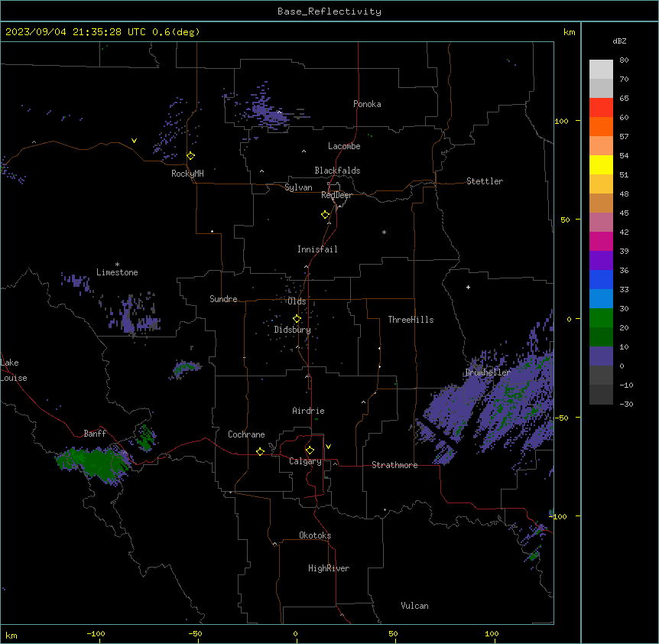Viewport: 659px width, 644px height.
Task: Select the yellow diamond marker below Cochrane
Action: [x=261, y=451]
